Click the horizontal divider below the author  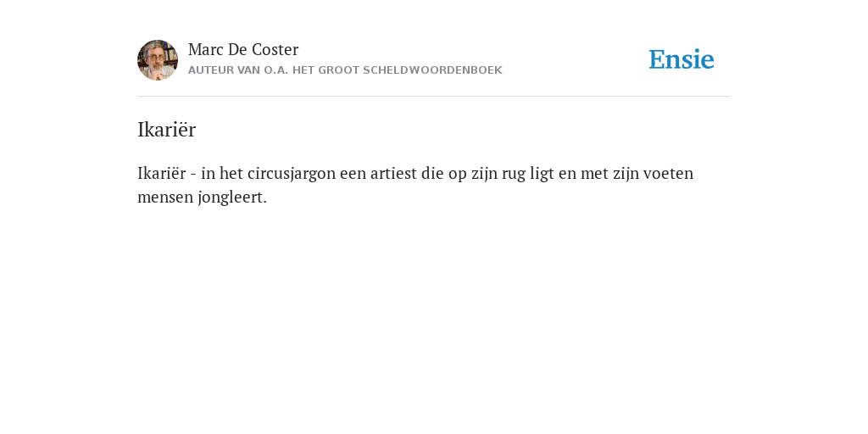click(x=434, y=97)
